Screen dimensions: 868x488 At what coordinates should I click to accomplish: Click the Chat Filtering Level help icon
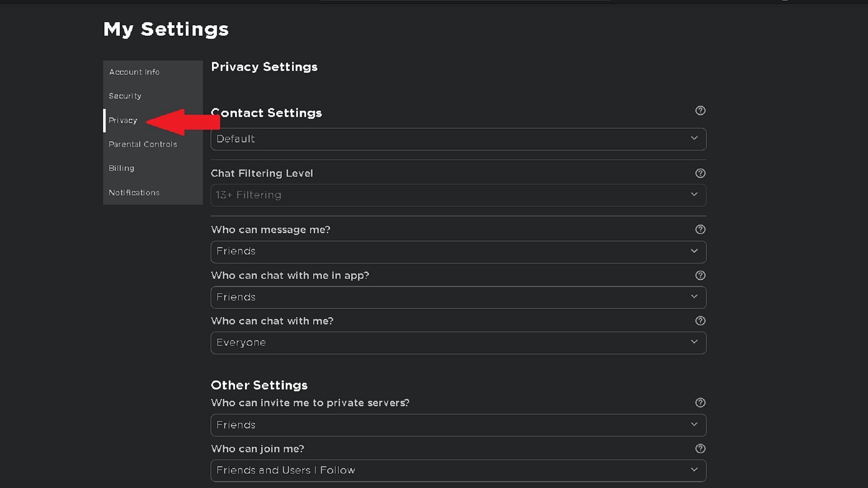click(x=700, y=174)
